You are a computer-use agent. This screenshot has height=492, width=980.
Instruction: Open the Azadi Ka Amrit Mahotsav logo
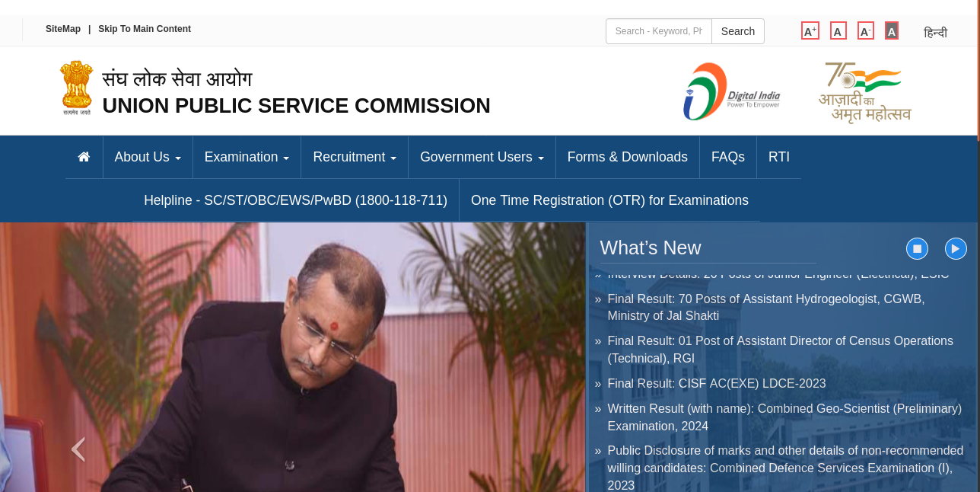865,92
